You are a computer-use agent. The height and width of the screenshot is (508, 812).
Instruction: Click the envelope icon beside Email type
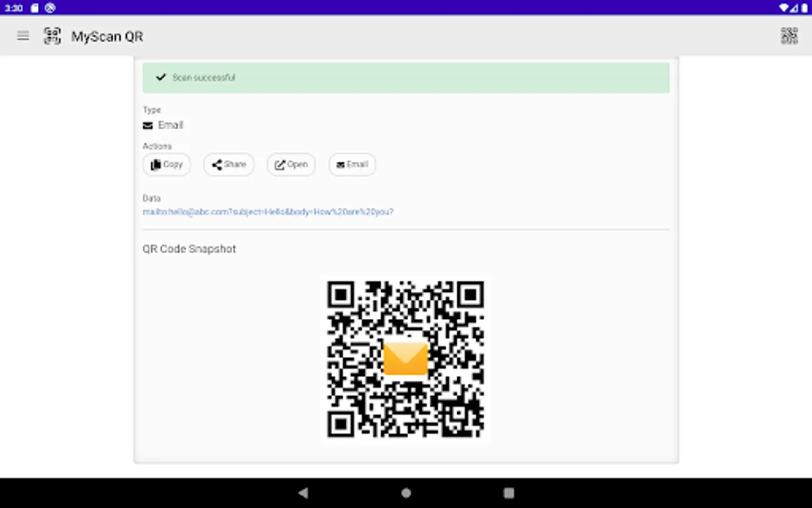coord(148,125)
